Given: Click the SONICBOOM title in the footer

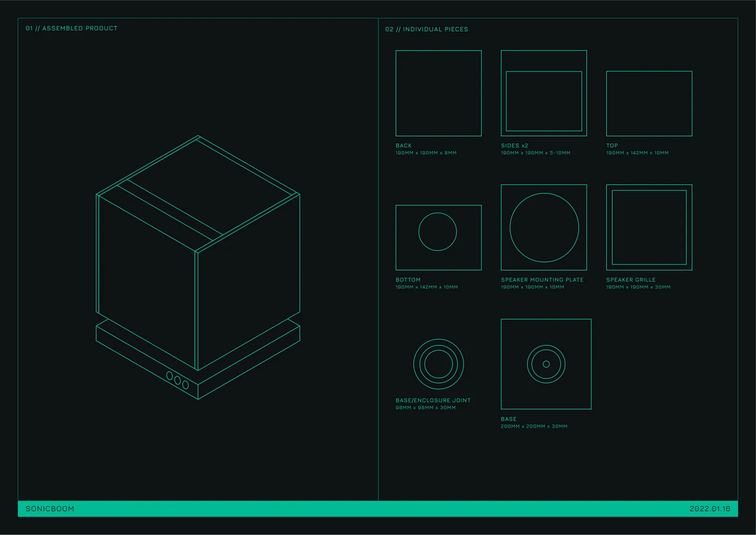Looking at the screenshot, I should tap(50, 509).
